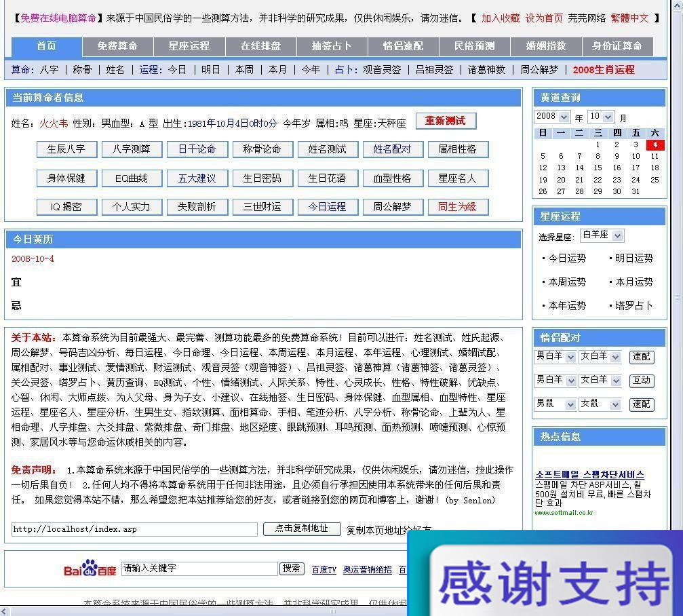Click the 生辰八字 button
Screen dimensions: 683x616
coord(66,149)
